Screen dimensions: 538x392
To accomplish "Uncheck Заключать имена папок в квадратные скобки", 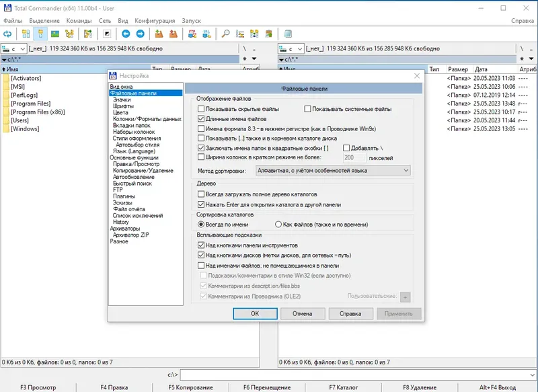I will click(x=201, y=148).
